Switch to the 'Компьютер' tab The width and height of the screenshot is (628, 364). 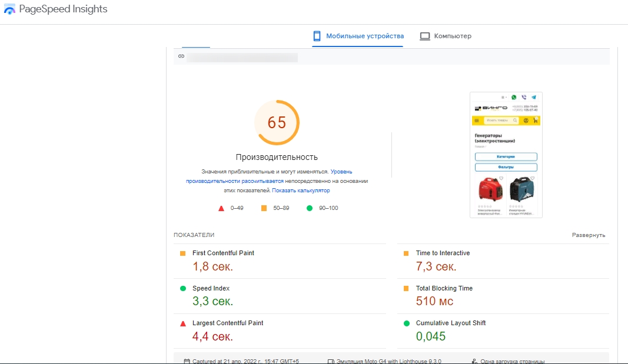point(446,36)
